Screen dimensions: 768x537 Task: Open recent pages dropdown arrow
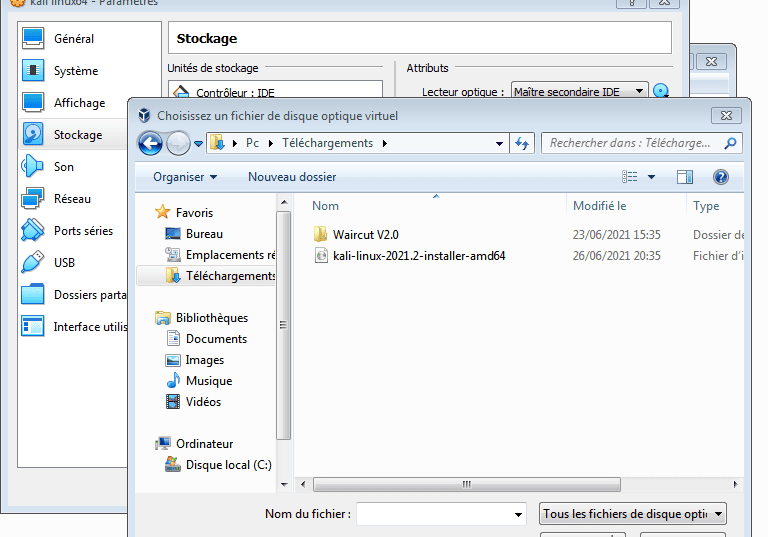pyautogui.click(x=198, y=144)
